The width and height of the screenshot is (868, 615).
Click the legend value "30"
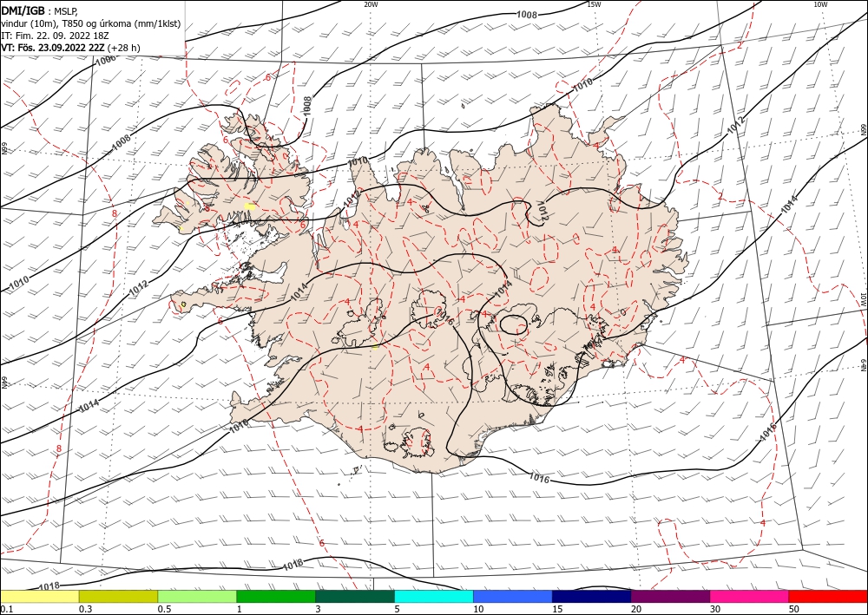(714, 609)
